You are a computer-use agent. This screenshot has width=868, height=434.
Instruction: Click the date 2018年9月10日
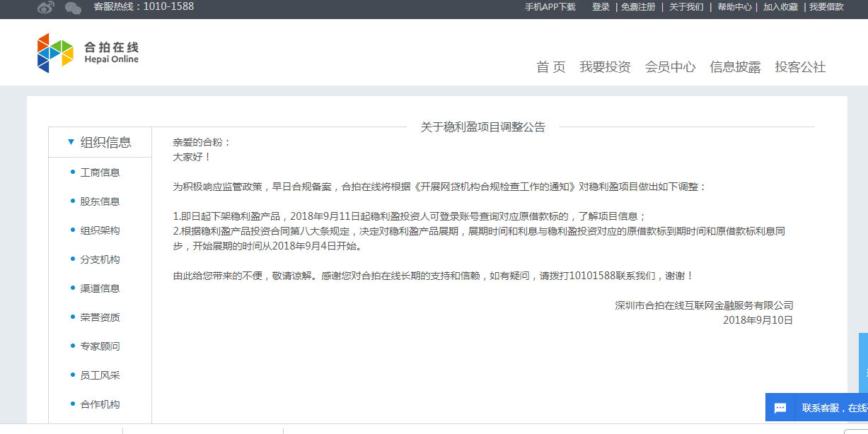758,320
